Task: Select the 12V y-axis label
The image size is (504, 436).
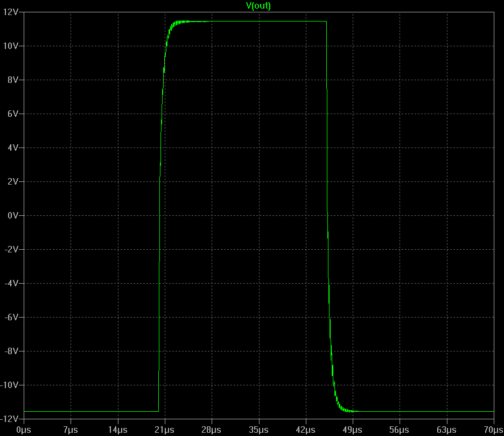Action: click(11, 12)
